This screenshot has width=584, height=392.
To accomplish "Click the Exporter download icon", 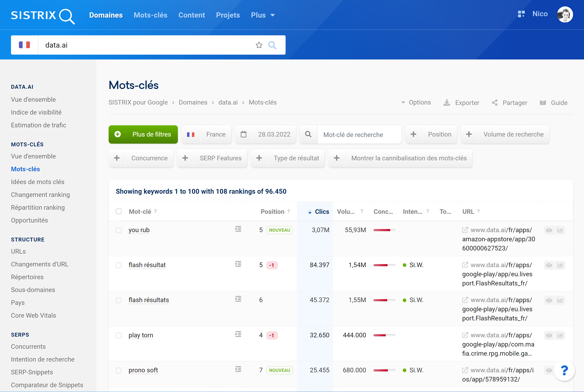I will [x=447, y=103].
